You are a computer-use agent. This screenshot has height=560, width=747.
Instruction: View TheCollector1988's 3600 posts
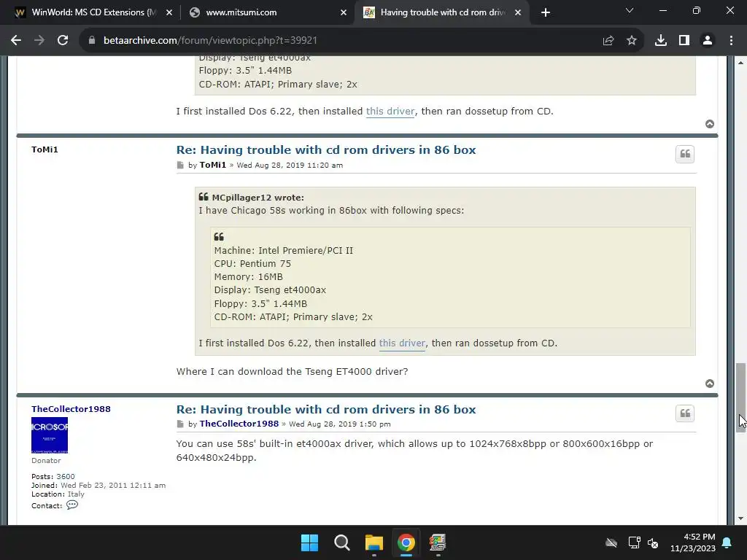pos(65,476)
